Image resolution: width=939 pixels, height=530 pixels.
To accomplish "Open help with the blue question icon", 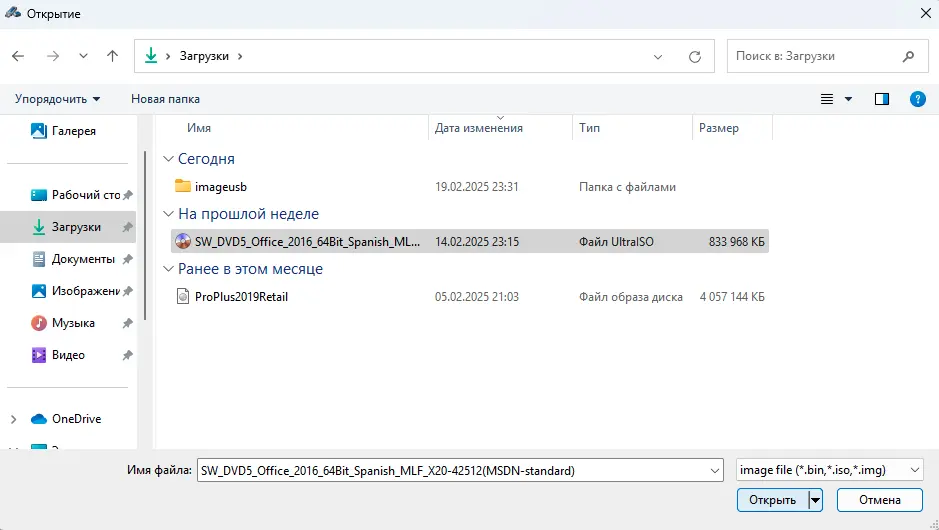I will [917, 99].
